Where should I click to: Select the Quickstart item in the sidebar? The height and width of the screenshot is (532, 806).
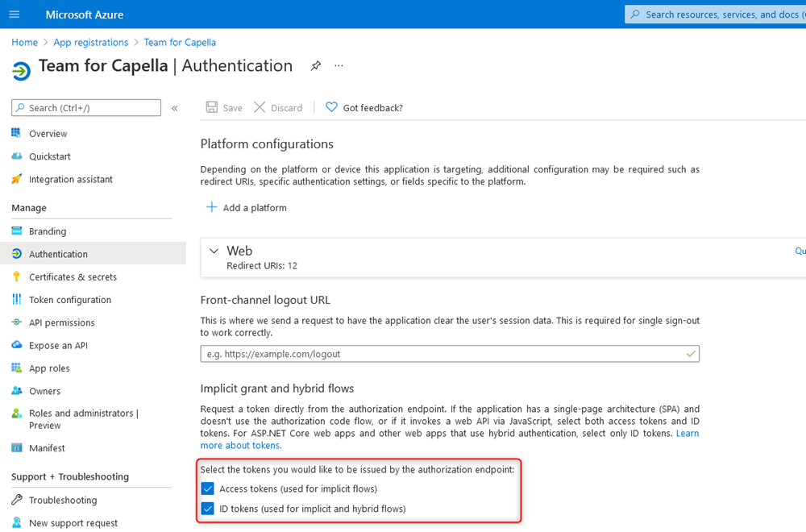[51, 156]
